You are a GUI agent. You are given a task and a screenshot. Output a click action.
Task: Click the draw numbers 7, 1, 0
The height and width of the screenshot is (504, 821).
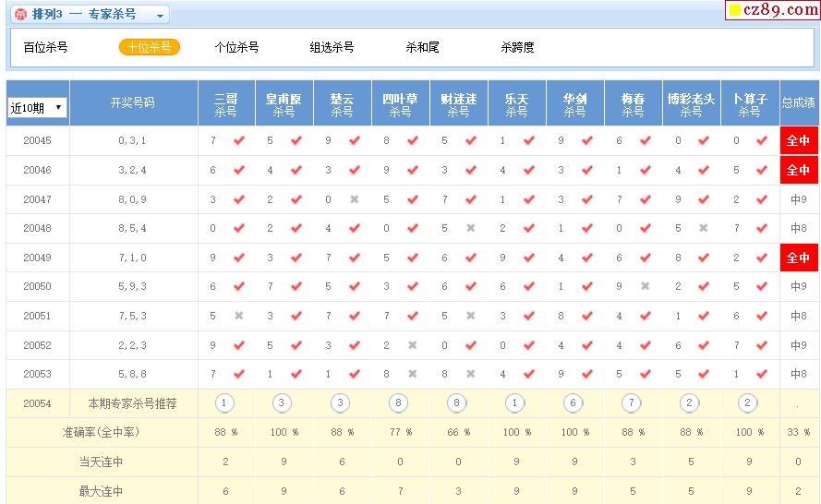tap(132, 258)
